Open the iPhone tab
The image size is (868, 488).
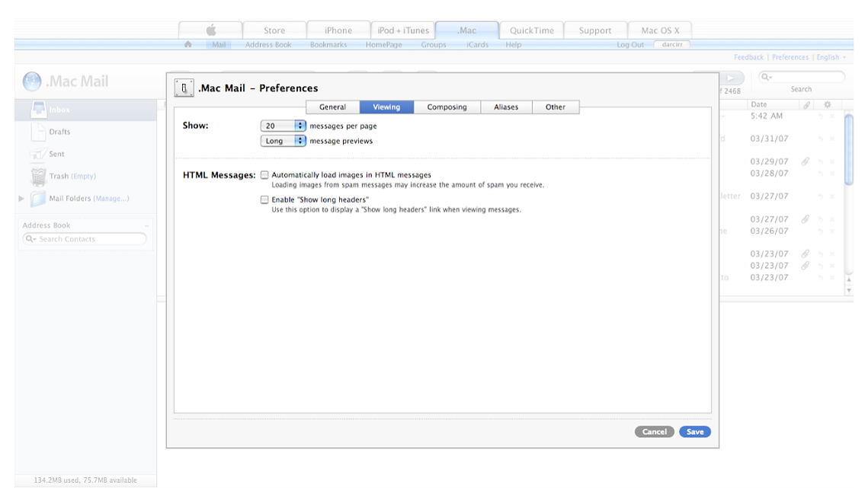click(338, 30)
